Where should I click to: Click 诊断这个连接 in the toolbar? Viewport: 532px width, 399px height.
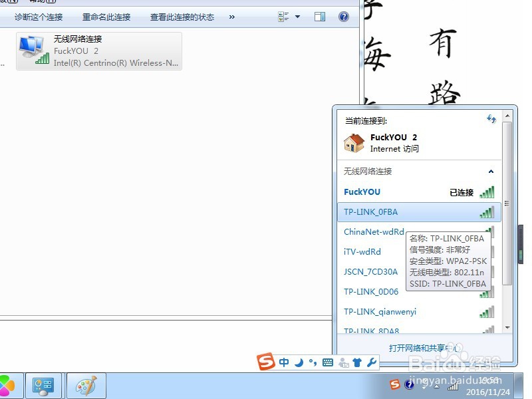[x=39, y=17]
